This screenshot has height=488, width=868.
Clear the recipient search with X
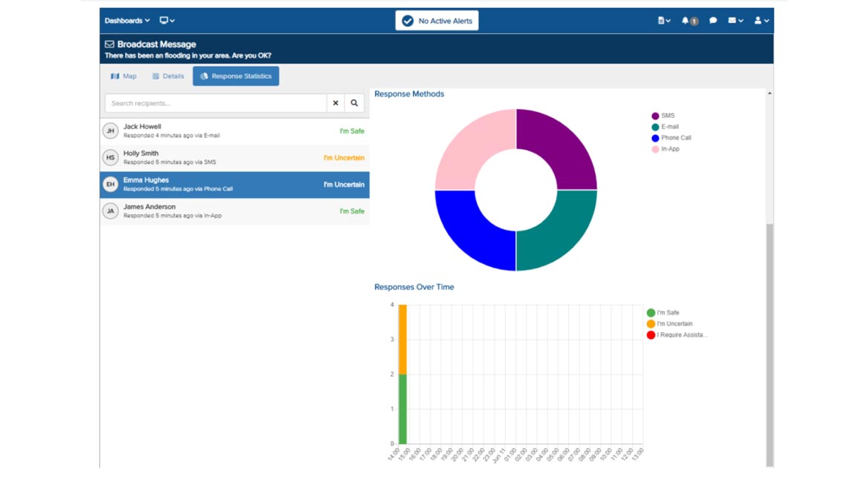(335, 103)
